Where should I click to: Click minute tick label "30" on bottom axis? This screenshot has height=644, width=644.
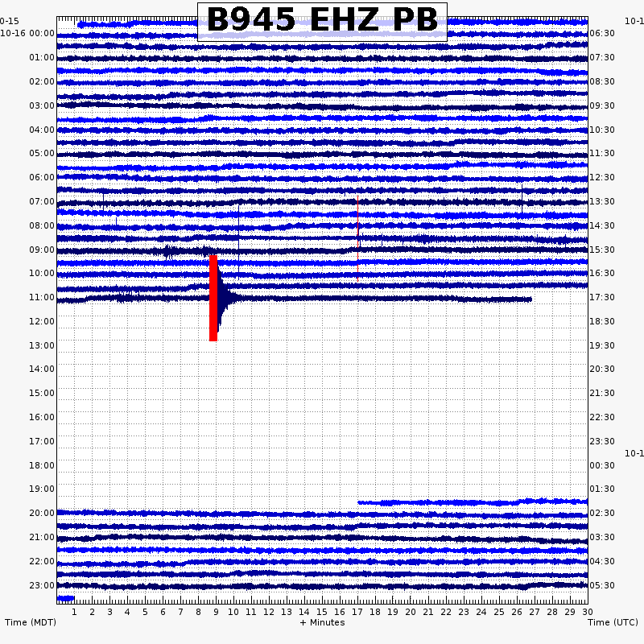click(x=588, y=612)
